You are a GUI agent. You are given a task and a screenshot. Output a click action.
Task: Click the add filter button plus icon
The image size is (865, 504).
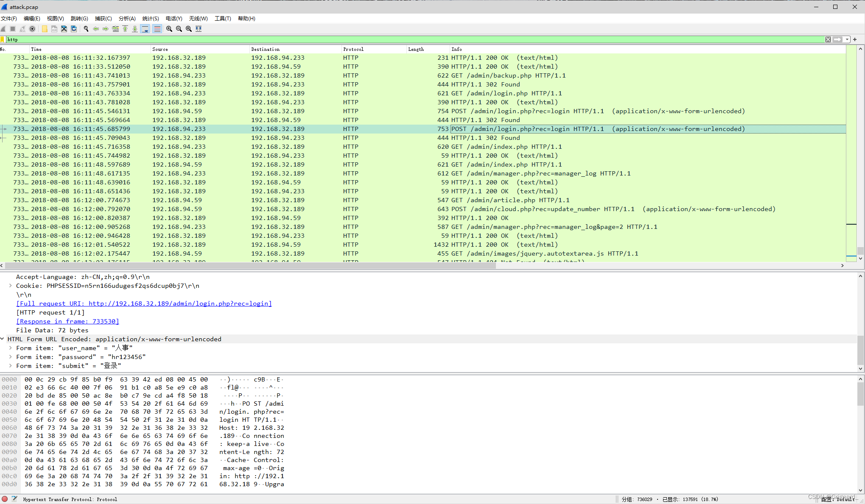click(855, 39)
